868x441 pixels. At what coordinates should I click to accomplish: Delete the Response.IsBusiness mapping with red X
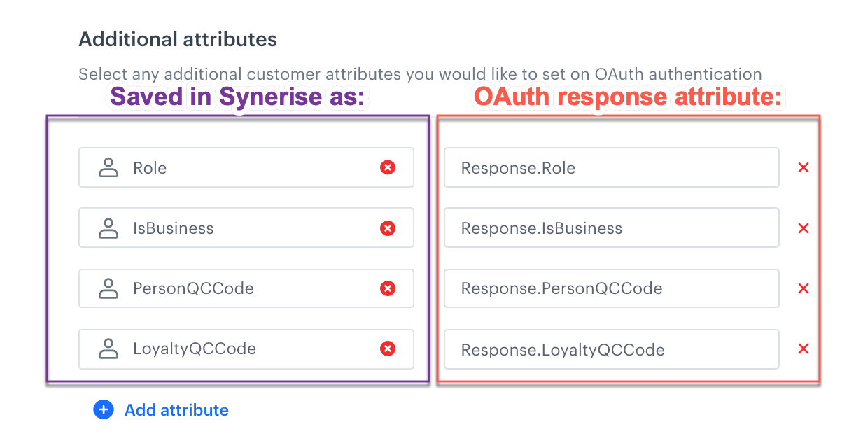point(803,227)
